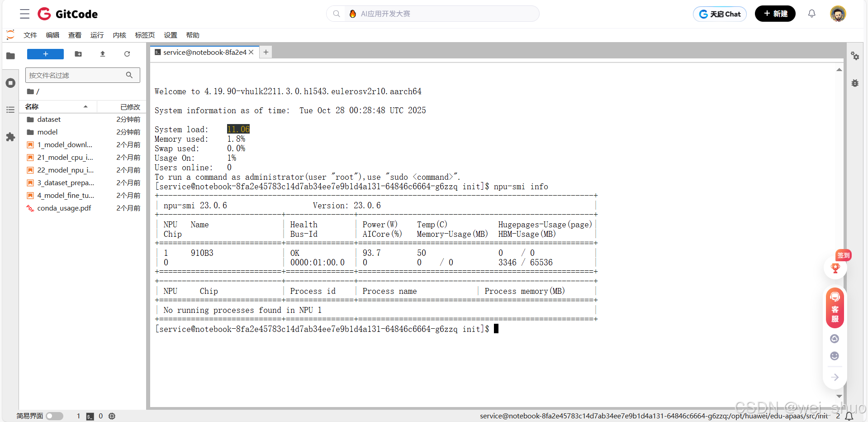The image size is (868, 422).
Task: Click the file name filter input
Action: [x=83, y=75]
